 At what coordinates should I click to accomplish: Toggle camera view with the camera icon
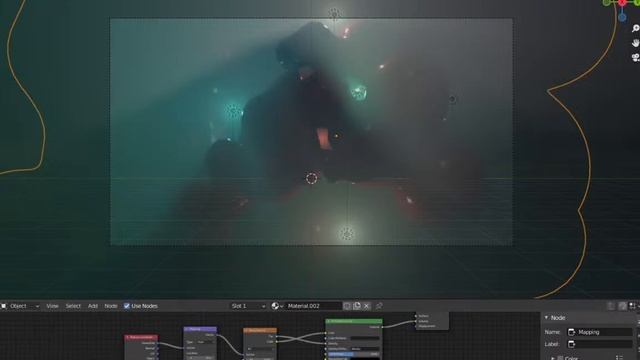[635, 58]
